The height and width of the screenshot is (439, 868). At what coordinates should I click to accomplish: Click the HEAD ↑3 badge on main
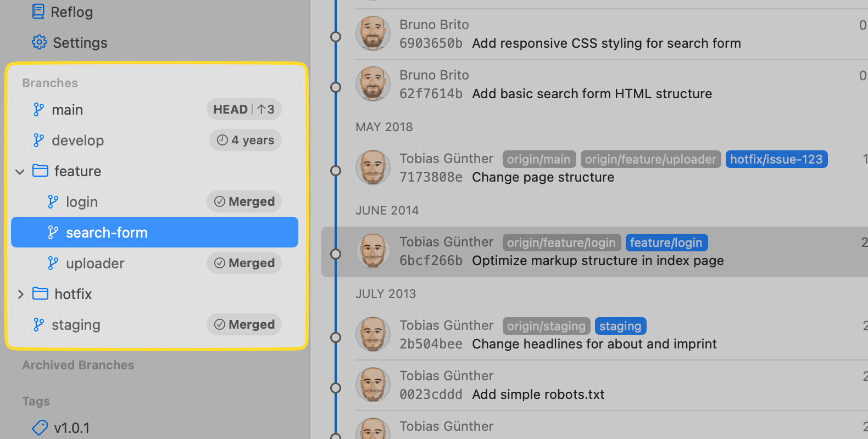pyautogui.click(x=244, y=110)
